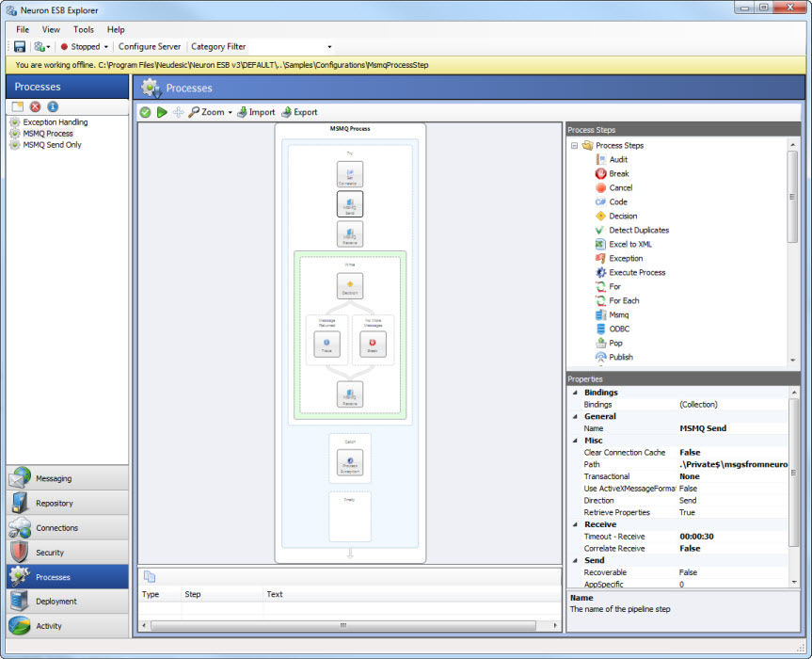Image resolution: width=812 pixels, height=659 pixels.
Task: Open the Zoom dropdown
Action: (210, 112)
